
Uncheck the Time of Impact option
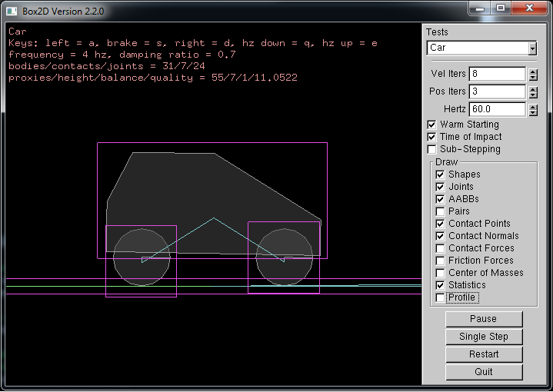[x=432, y=137]
